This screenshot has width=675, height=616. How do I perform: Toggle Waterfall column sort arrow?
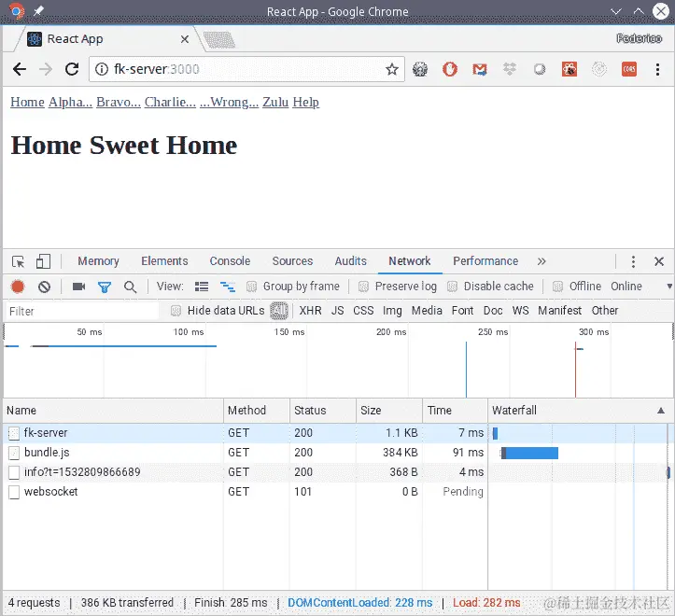click(661, 411)
